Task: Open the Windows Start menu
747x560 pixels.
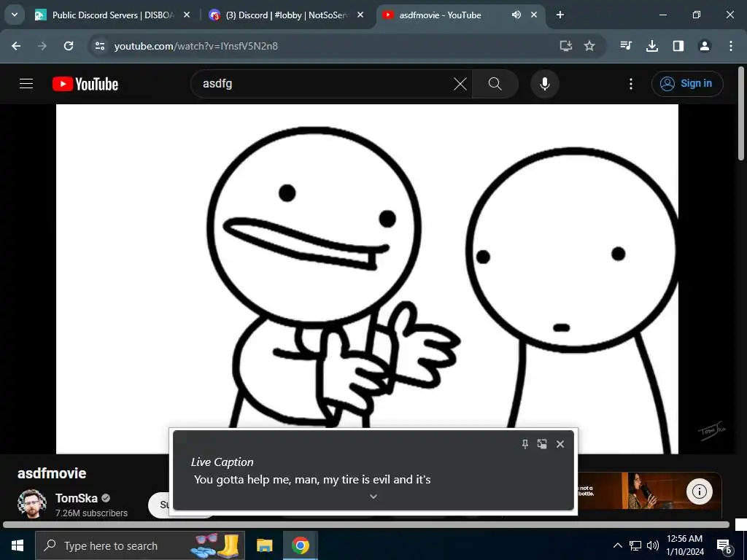Action: 18,545
